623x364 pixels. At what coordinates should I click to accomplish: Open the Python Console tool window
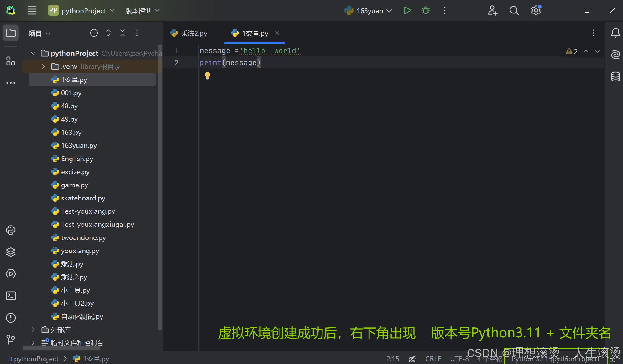11,230
